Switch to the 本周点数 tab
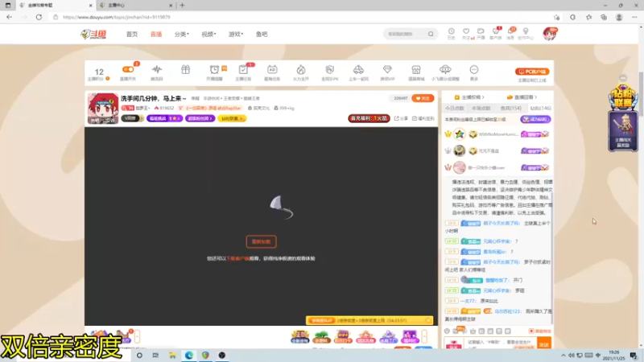The width and height of the screenshot is (644, 362). point(481,109)
